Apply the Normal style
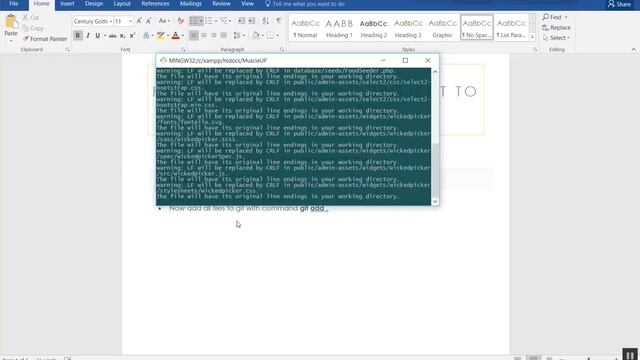 [x=305, y=28]
